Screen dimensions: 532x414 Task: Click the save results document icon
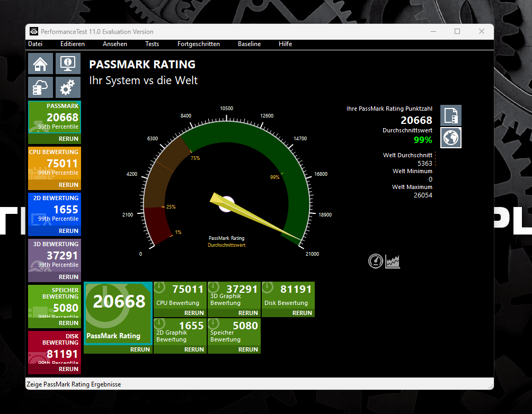point(451,115)
